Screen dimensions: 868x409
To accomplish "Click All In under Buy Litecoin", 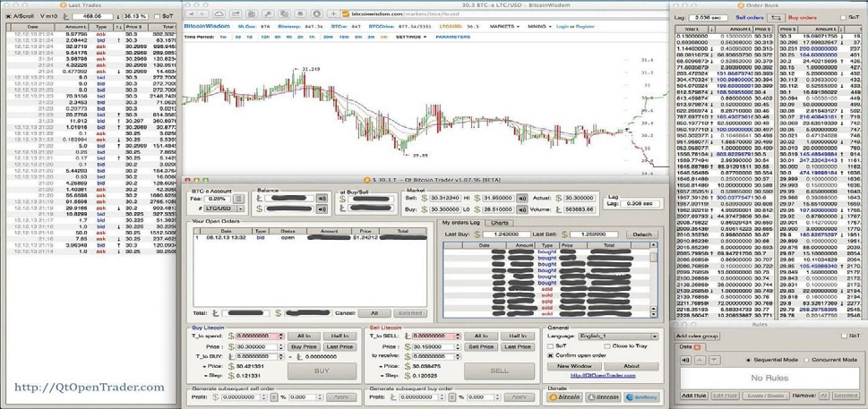I will pos(304,336).
